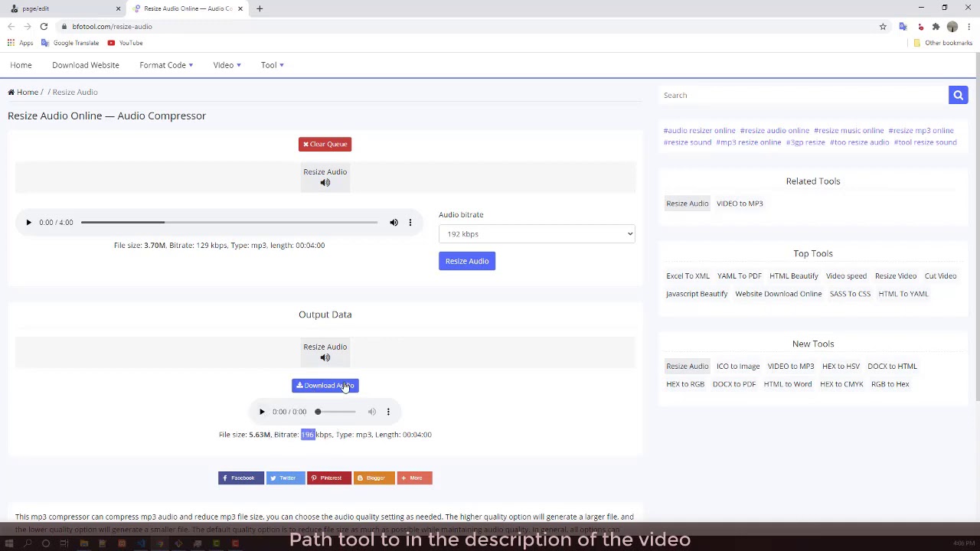This screenshot has width=980, height=551.
Task: Click the blue Resize Audio button
Action: tap(467, 261)
